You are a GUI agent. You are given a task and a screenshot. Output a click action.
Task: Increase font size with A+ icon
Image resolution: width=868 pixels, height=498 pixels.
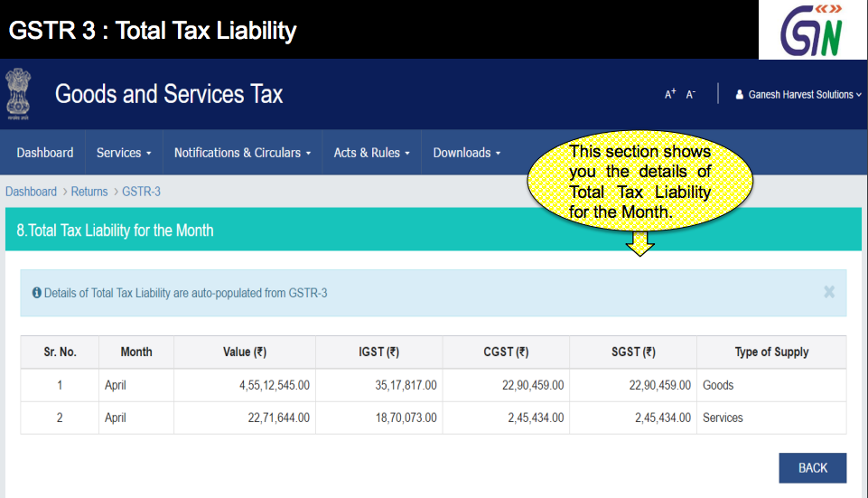click(670, 94)
